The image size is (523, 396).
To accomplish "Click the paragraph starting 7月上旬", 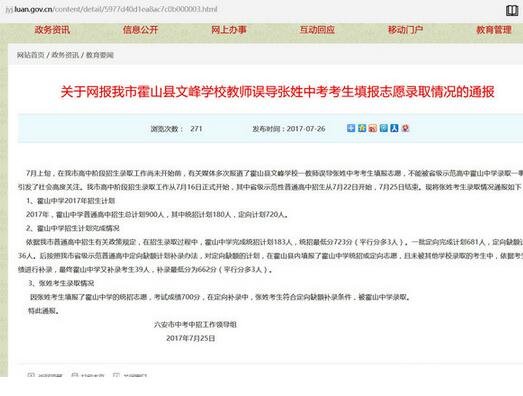I will (x=270, y=180).
